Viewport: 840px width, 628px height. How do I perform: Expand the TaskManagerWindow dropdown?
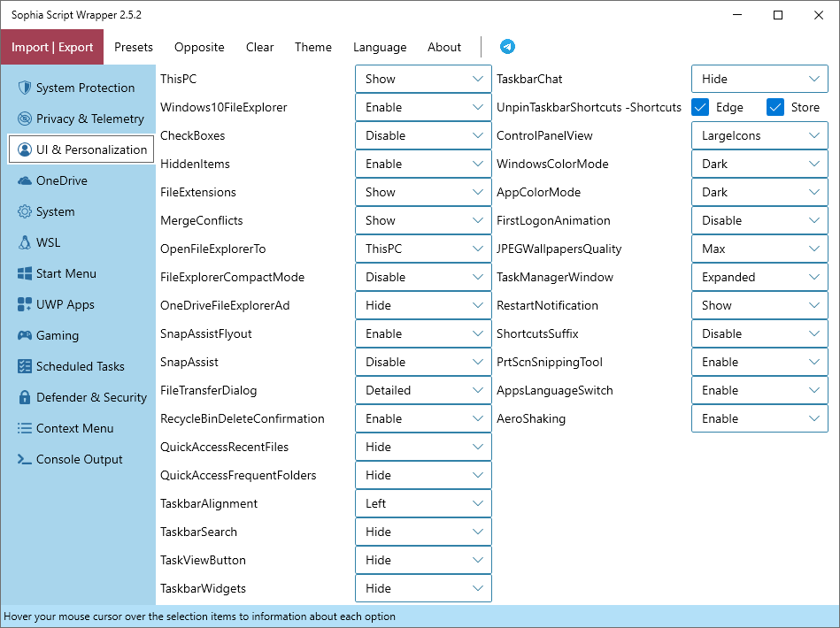tap(759, 277)
